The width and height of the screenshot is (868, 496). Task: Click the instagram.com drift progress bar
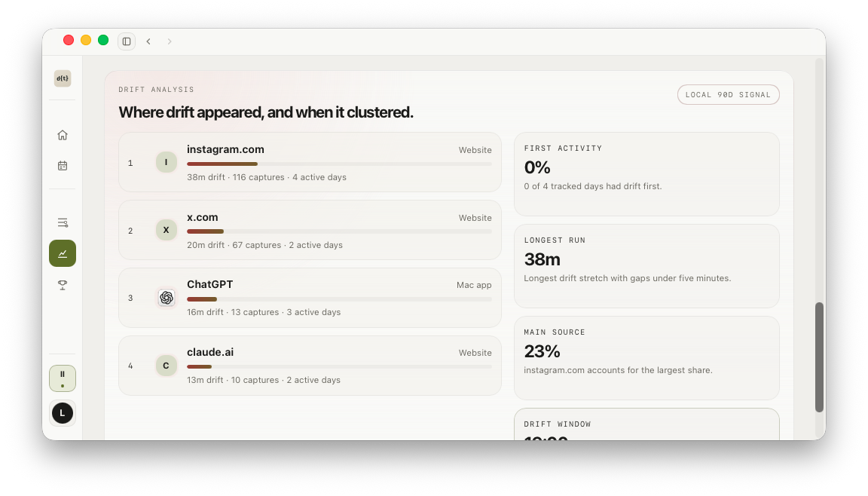[x=339, y=164]
